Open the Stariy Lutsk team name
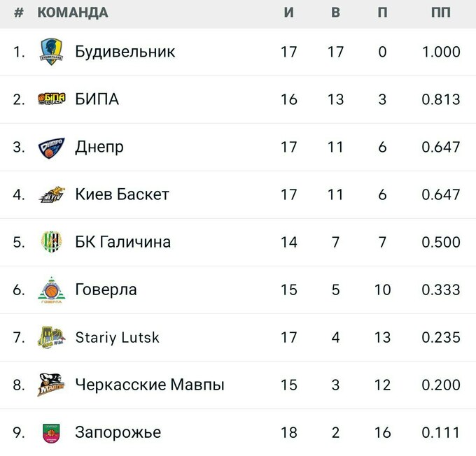The height and width of the screenshot is (456, 476). click(117, 337)
